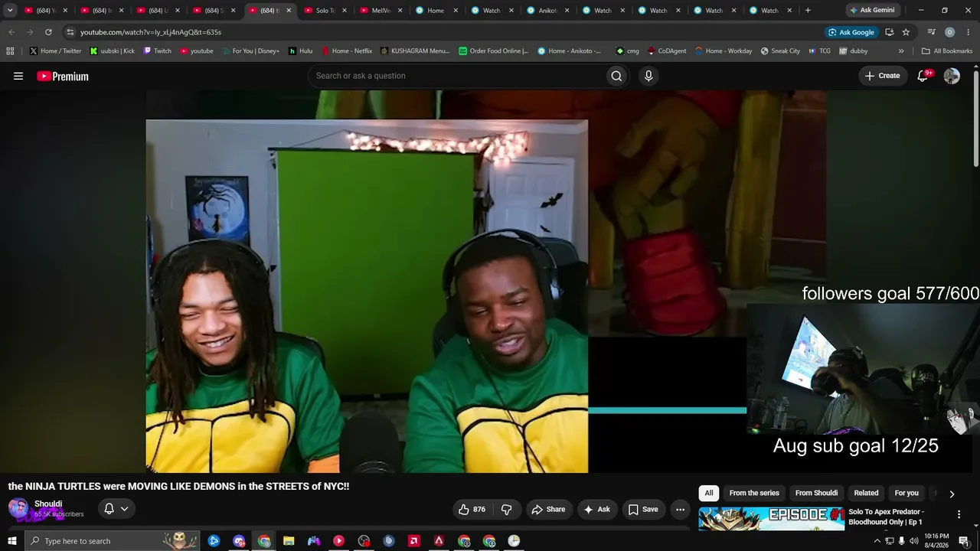
Task: Switch to Anikoto browser tab
Action: tap(547, 11)
